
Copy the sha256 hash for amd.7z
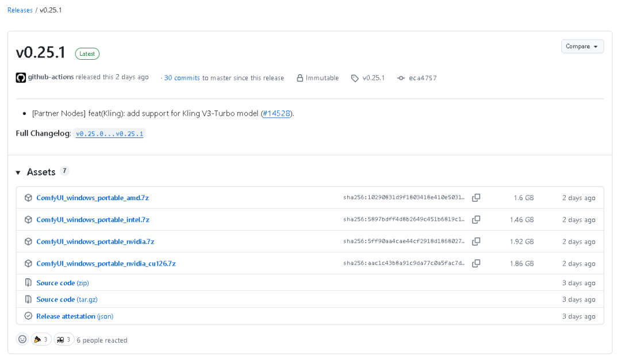click(x=476, y=198)
